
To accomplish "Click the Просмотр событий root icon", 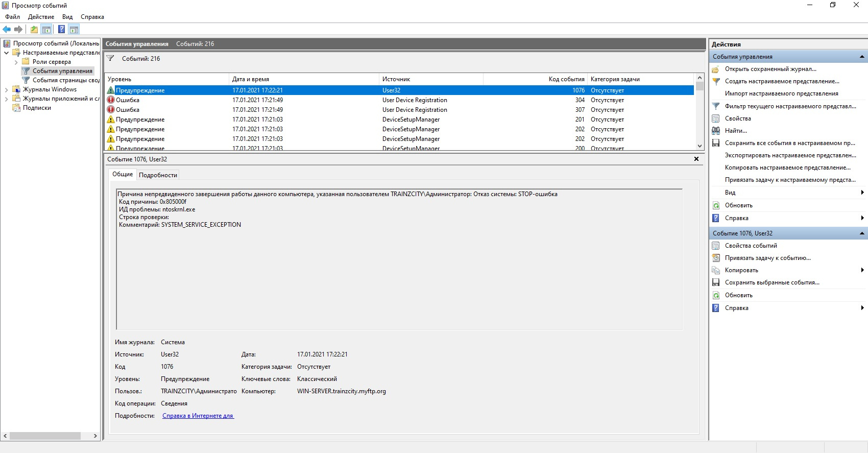I will pyautogui.click(x=7, y=43).
